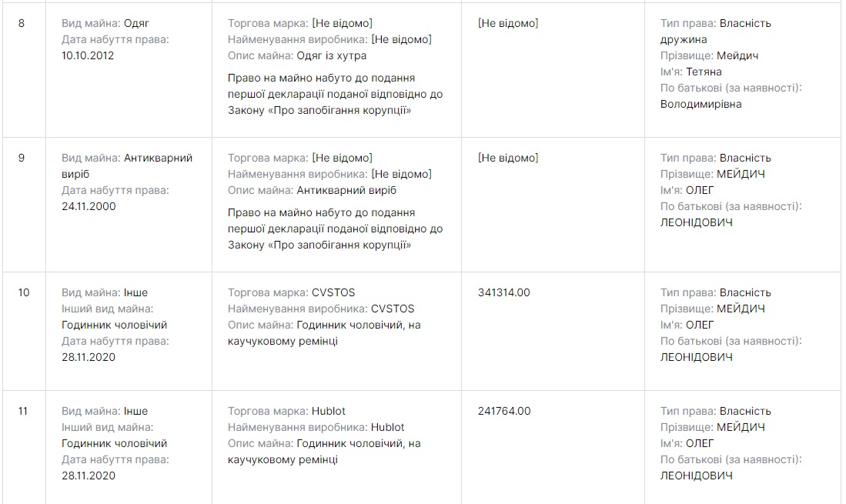This screenshot has height=504, width=846.
Task: Click row number 8 cell
Action: coord(22,23)
